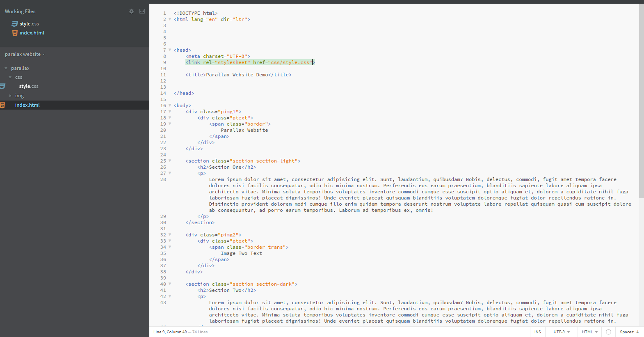Screen dimensions: 644x337
Task: Fold the section-dark block at line 40
Action: (170, 284)
